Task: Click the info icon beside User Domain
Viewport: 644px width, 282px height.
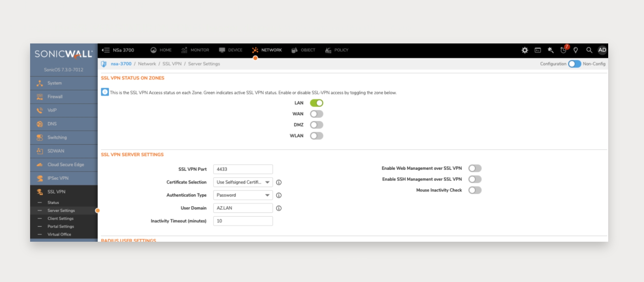Action: click(279, 208)
